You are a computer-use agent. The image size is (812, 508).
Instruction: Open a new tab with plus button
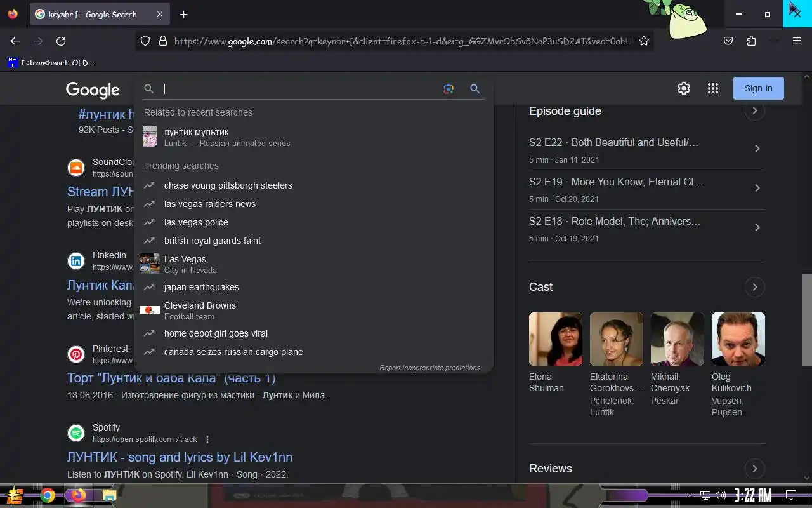tap(183, 14)
